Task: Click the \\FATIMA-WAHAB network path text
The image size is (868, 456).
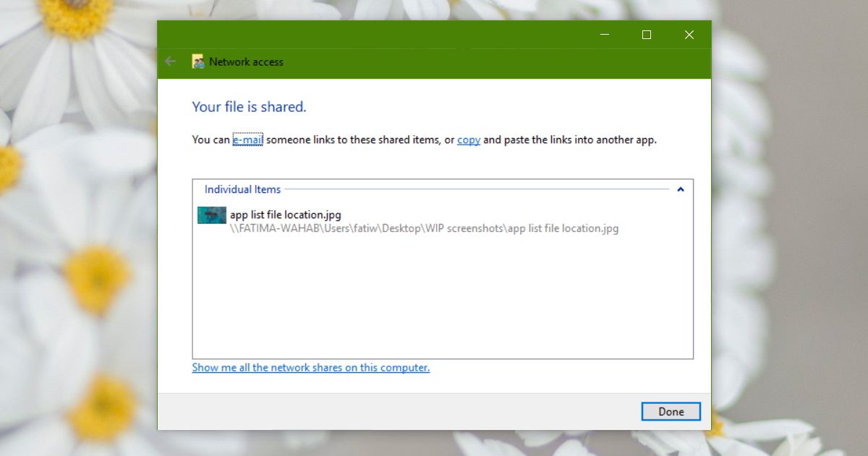Action: pyautogui.click(x=425, y=228)
